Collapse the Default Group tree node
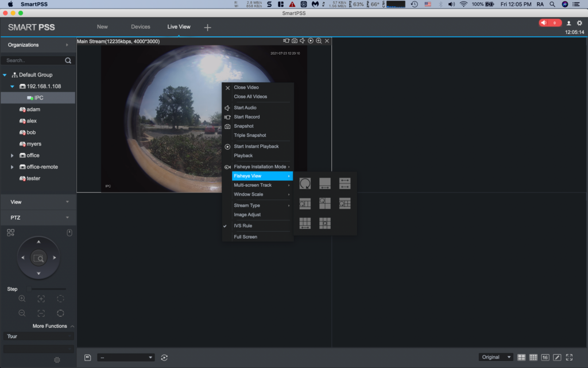Image resolution: width=588 pixels, height=368 pixels. point(5,75)
